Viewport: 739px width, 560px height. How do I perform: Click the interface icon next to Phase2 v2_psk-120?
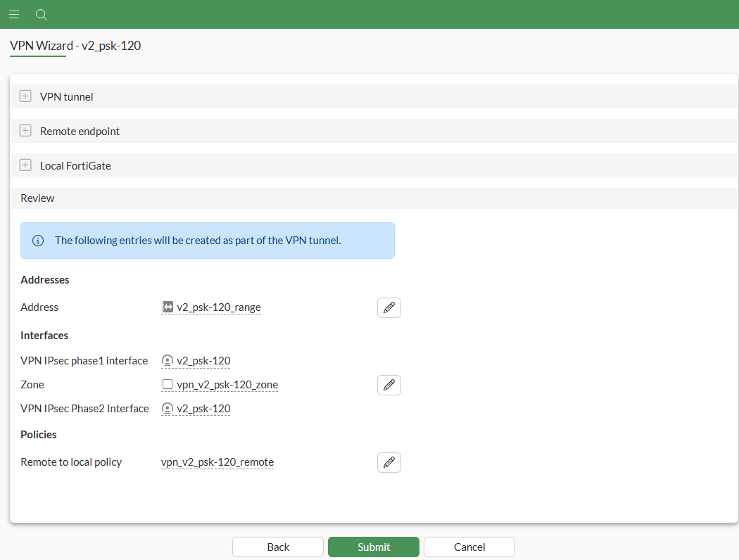coord(167,408)
